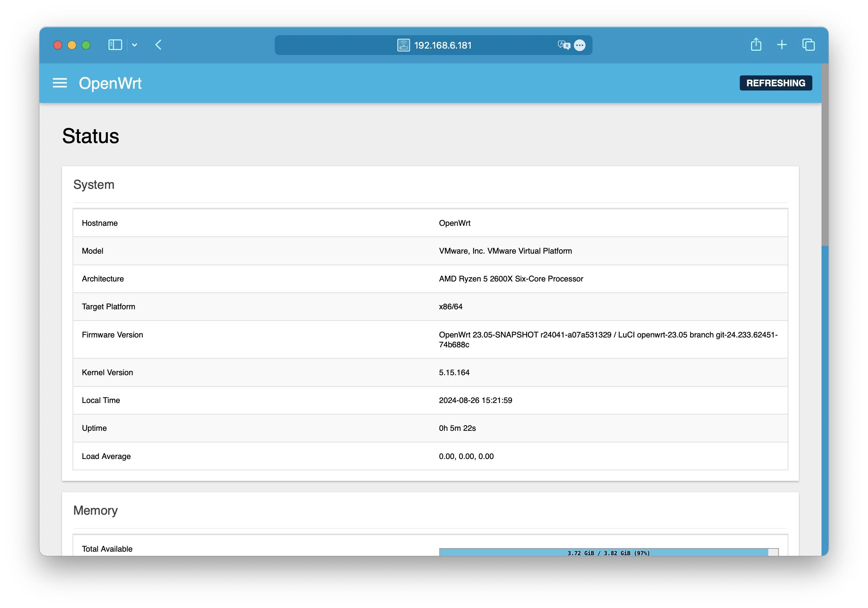Click the green fullscreen window button

86,45
